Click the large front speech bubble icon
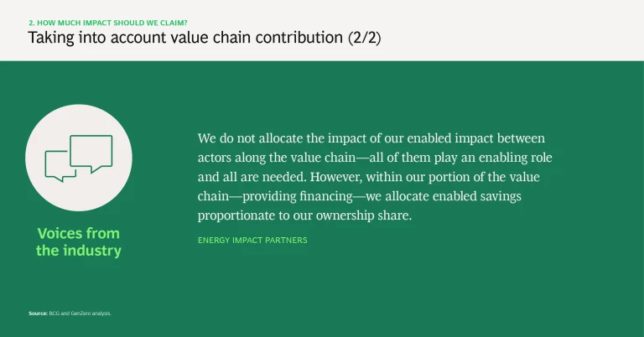Image resolution: width=644 pixels, height=337 pixels. pyautogui.click(x=91, y=152)
